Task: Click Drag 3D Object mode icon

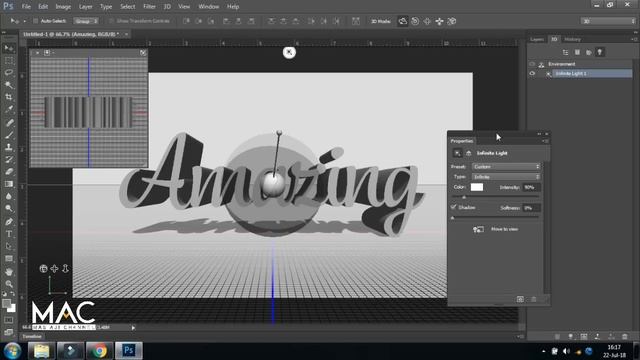Action: (427, 21)
